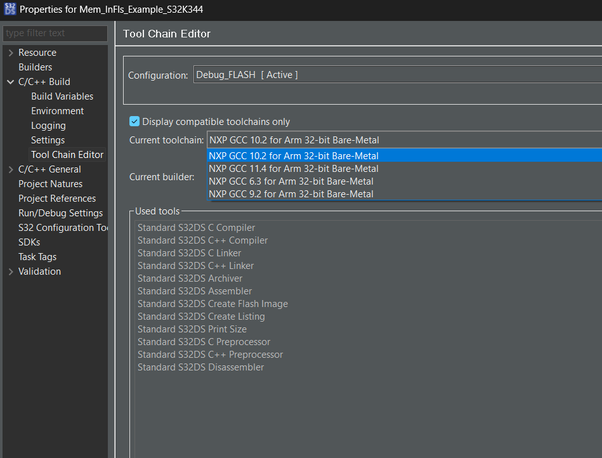The height and width of the screenshot is (458, 602).
Task: Select Task Tags in tree
Action: pos(37,257)
